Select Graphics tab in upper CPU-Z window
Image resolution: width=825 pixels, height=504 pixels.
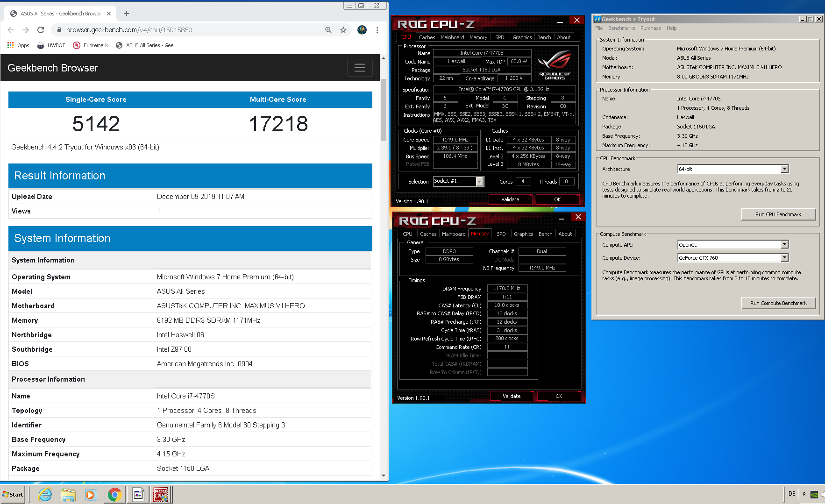(522, 37)
